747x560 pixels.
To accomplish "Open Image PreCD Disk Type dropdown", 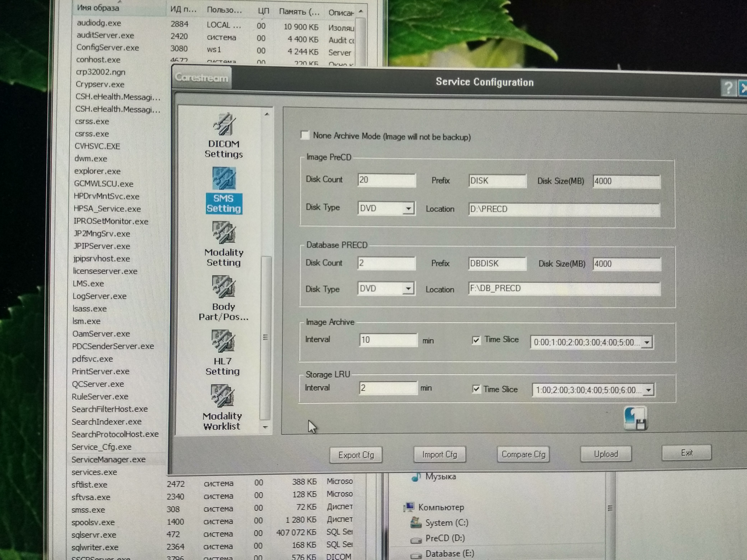I will point(408,209).
